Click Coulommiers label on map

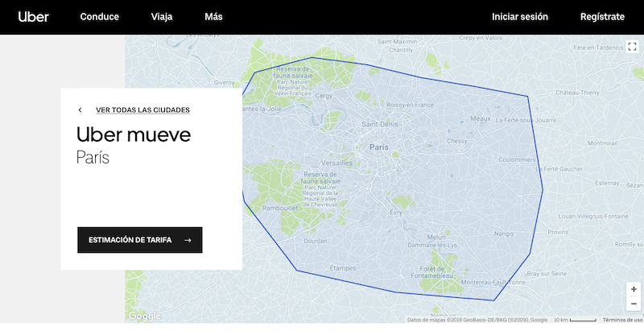[517, 159]
